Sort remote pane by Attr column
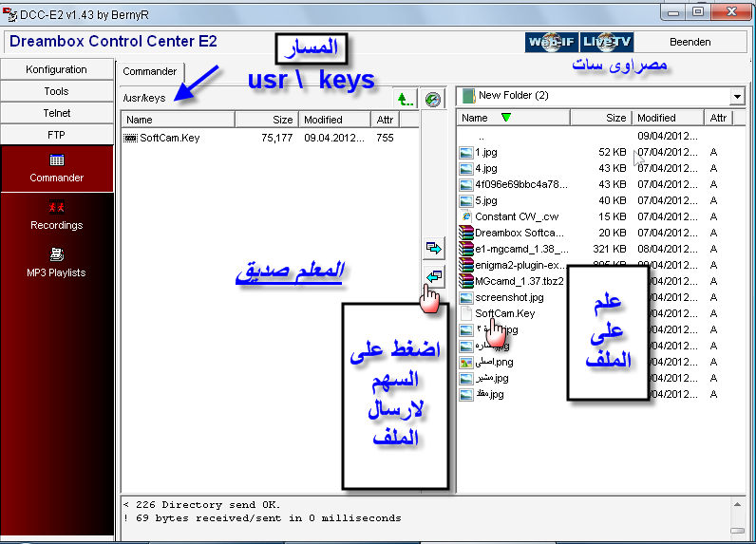 coord(386,120)
